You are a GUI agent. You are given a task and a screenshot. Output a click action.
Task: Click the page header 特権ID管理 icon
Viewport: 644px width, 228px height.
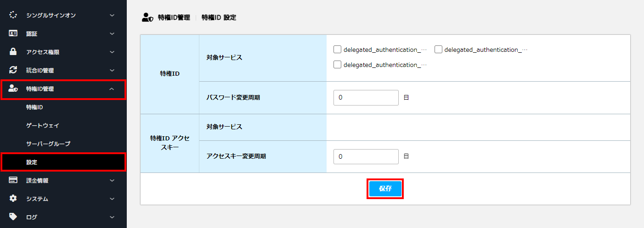147,17
